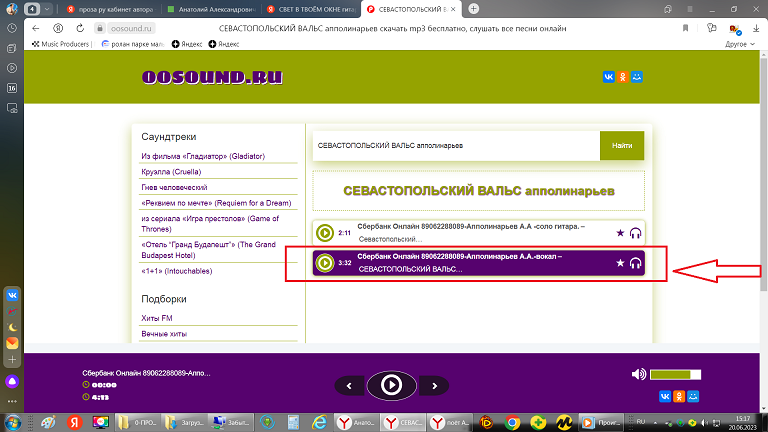The width and height of the screenshot is (768, 432).
Task: Open Requiem for a Dream soundtrack link
Action: (x=216, y=203)
